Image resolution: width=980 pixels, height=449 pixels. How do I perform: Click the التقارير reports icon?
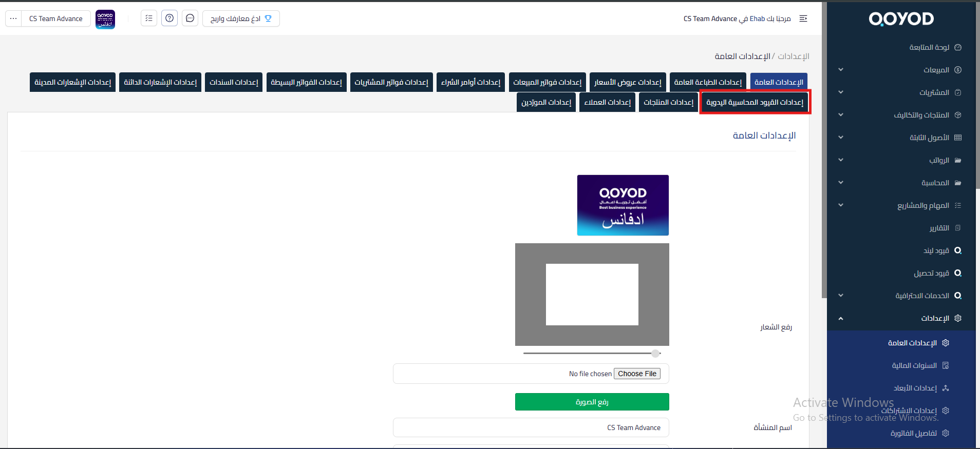point(958,228)
